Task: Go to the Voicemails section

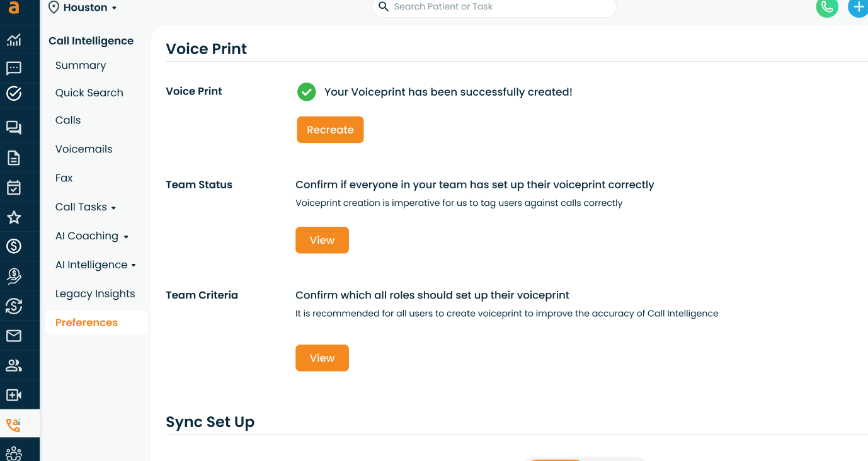Action: pos(84,149)
